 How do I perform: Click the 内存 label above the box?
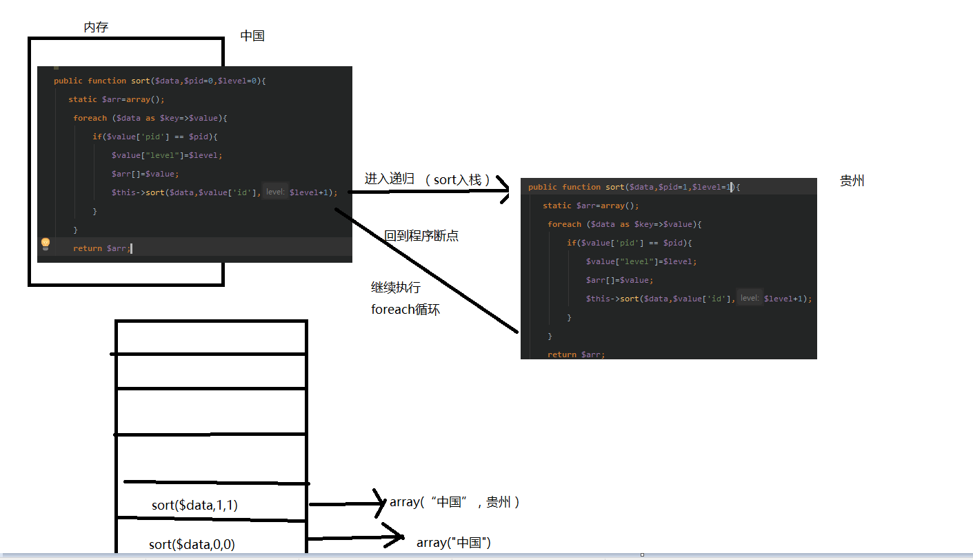pos(96,27)
